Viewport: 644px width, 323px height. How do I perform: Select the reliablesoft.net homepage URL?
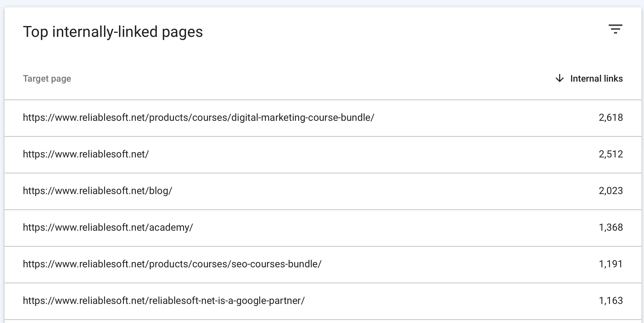pyautogui.click(x=86, y=154)
